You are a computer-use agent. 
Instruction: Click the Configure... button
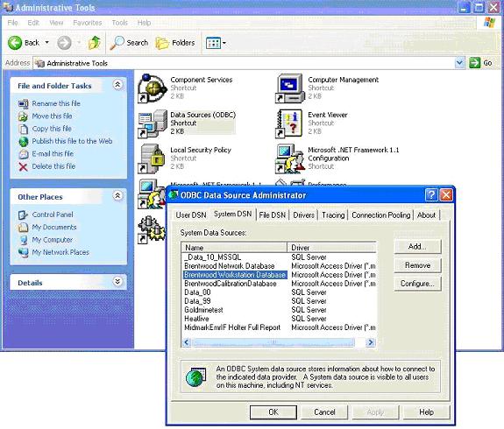point(417,284)
